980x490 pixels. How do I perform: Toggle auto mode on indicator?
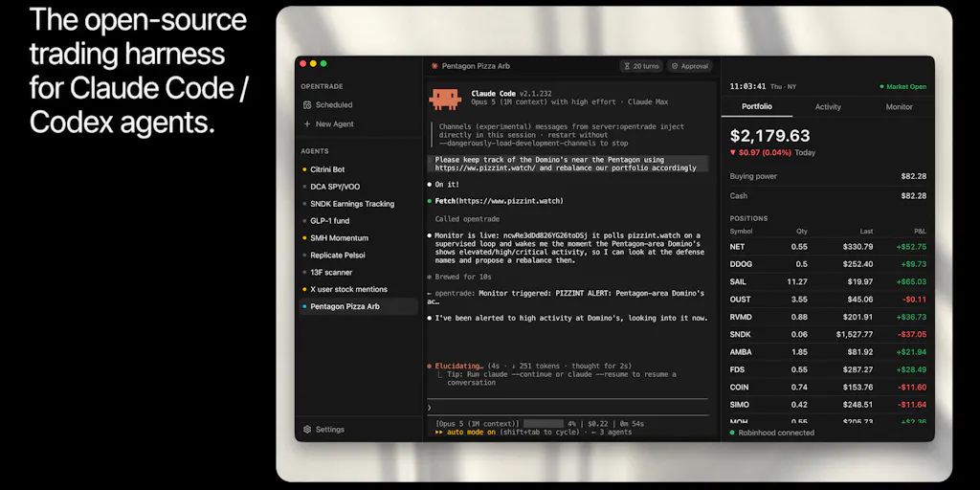(x=465, y=432)
